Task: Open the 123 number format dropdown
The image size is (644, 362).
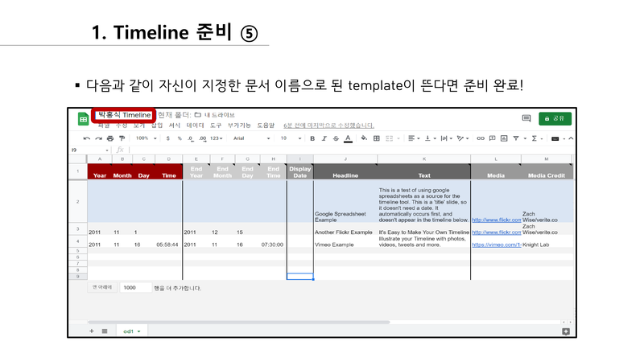Action: (x=216, y=138)
